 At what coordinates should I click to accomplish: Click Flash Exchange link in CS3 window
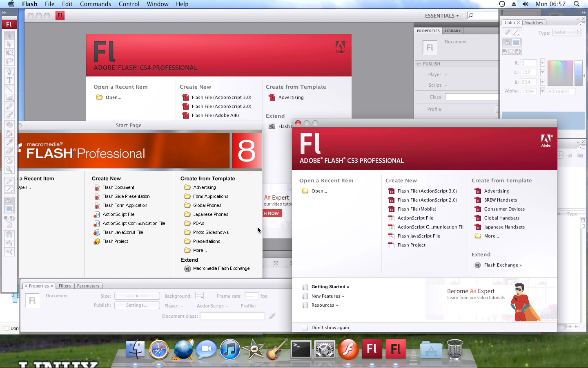(x=503, y=265)
